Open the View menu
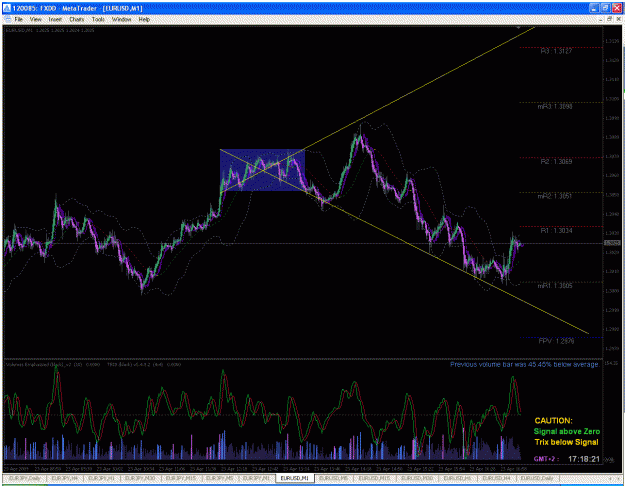This screenshot has width=625, height=486. (35, 19)
